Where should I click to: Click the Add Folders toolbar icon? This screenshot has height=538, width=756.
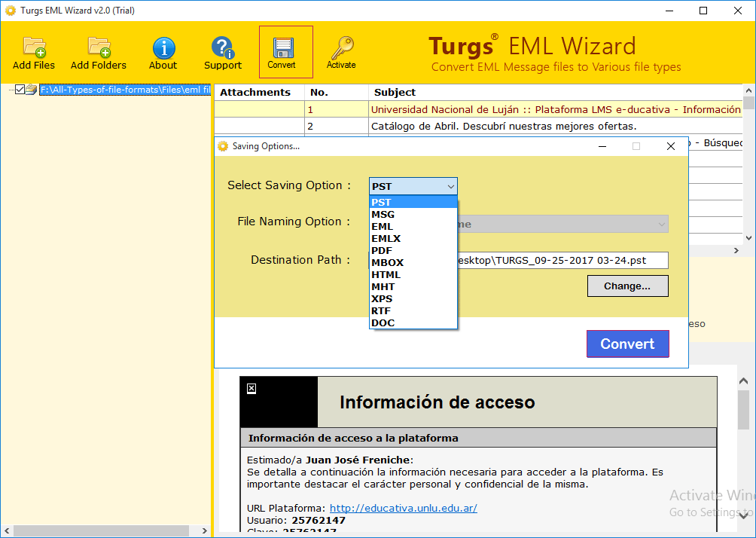99,46
